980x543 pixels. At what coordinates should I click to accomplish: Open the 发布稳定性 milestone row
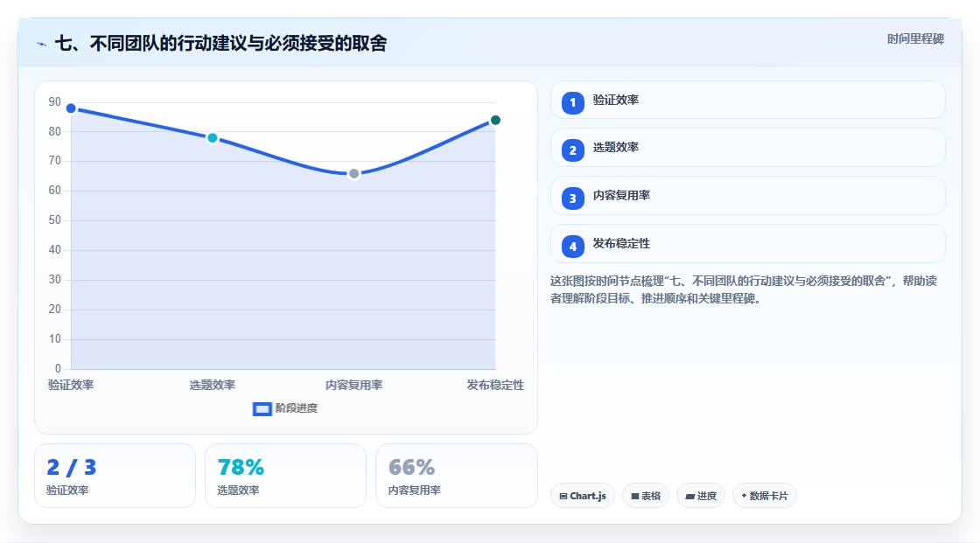pyautogui.click(x=747, y=244)
